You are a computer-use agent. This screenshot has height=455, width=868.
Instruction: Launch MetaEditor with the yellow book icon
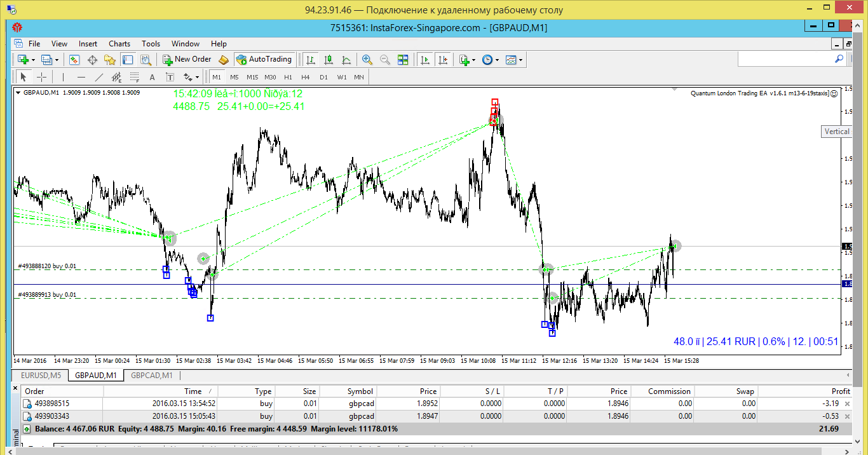tap(223, 59)
